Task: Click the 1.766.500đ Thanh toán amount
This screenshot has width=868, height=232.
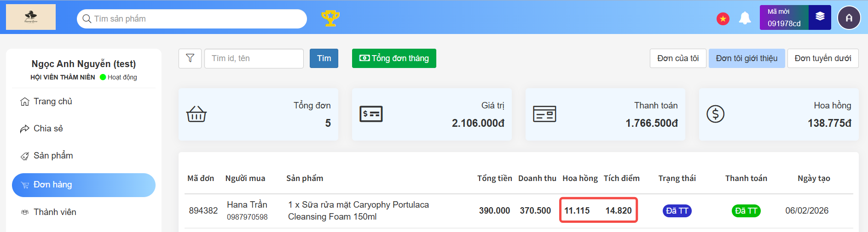Action: click(652, 124)
